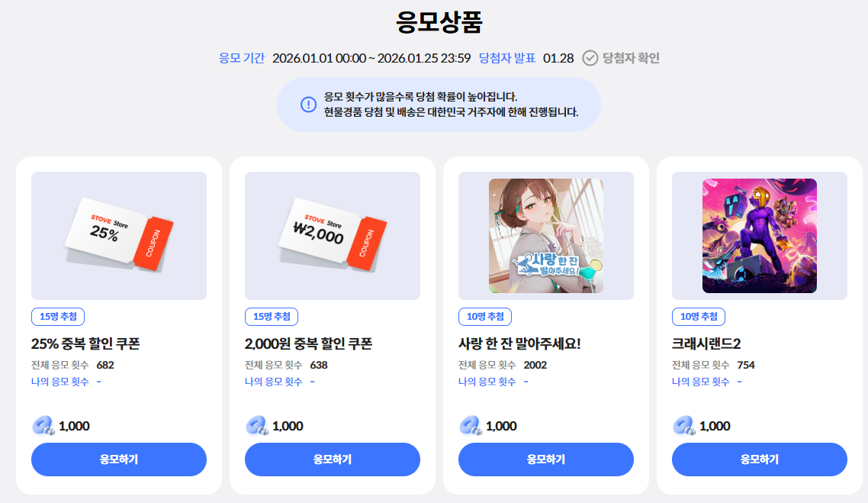Click 응모하기 for 사랑 한 잔 말아주세요!
Viewport: 868px width, 503px height.
[x=546, y=459]
